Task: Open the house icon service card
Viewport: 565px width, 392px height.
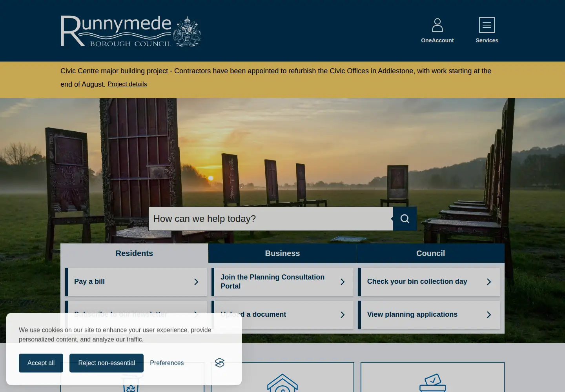Action: tap(282, 377)
